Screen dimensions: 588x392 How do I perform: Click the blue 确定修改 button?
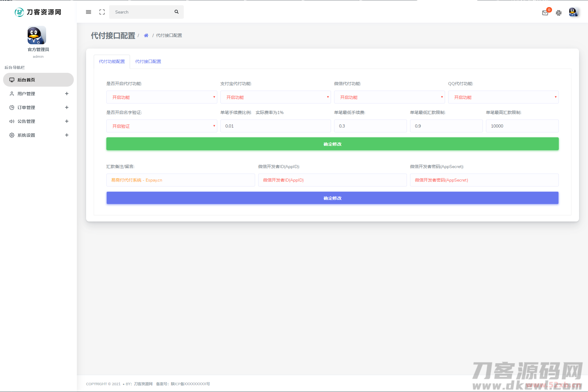(x=332, y=198)
